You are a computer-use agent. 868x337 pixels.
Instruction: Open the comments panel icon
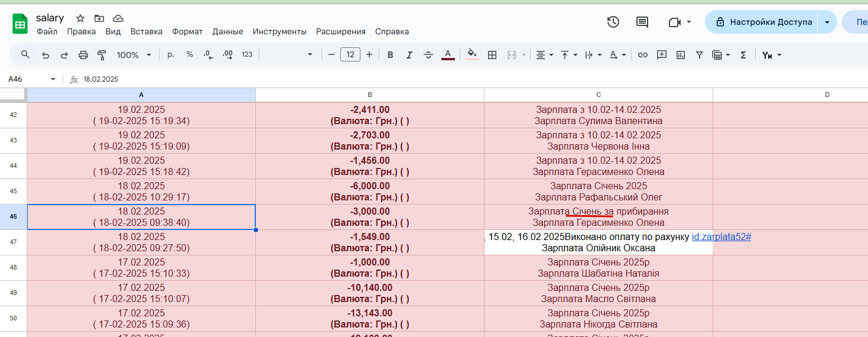click(x=642, y=22)
